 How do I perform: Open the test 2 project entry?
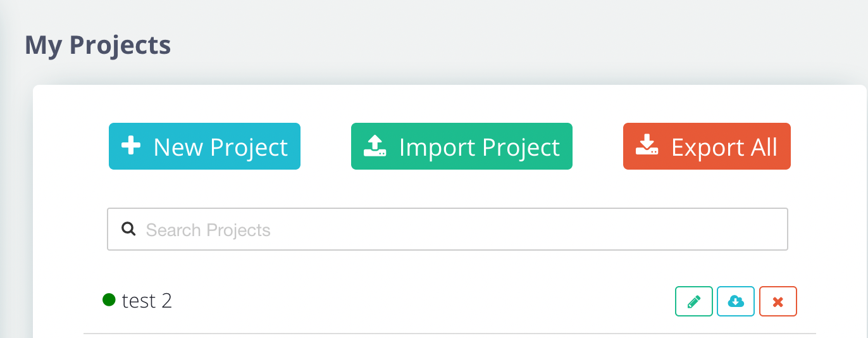[x=147, y=301]
